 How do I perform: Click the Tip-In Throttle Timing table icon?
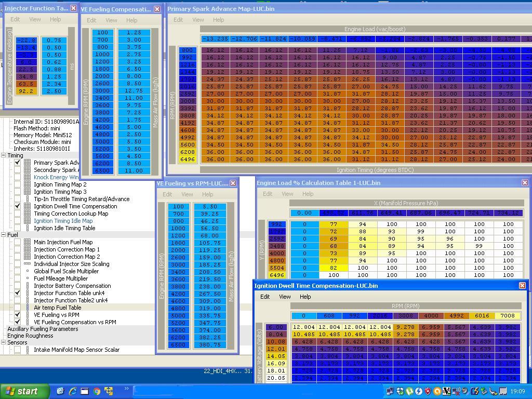point(28,199)
